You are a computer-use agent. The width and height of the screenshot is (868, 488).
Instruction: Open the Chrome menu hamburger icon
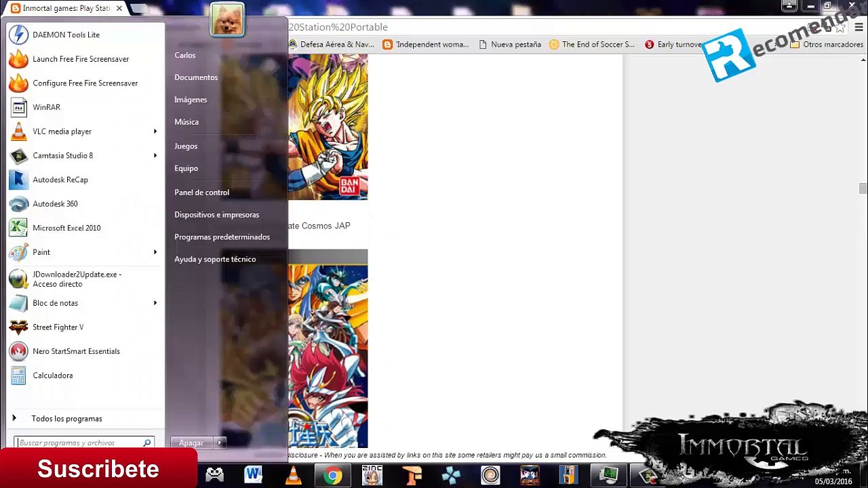pos(859,27)
